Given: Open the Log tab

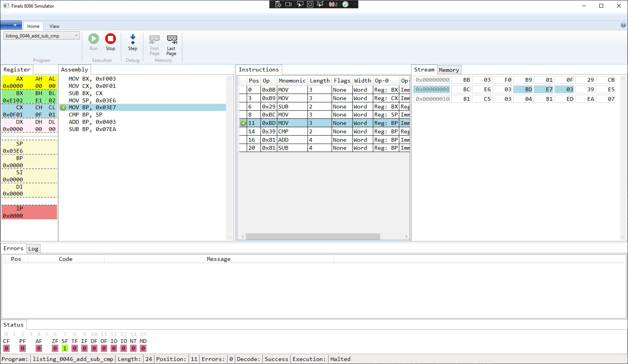Looking at the screenshot, I should tap(33, 249).
